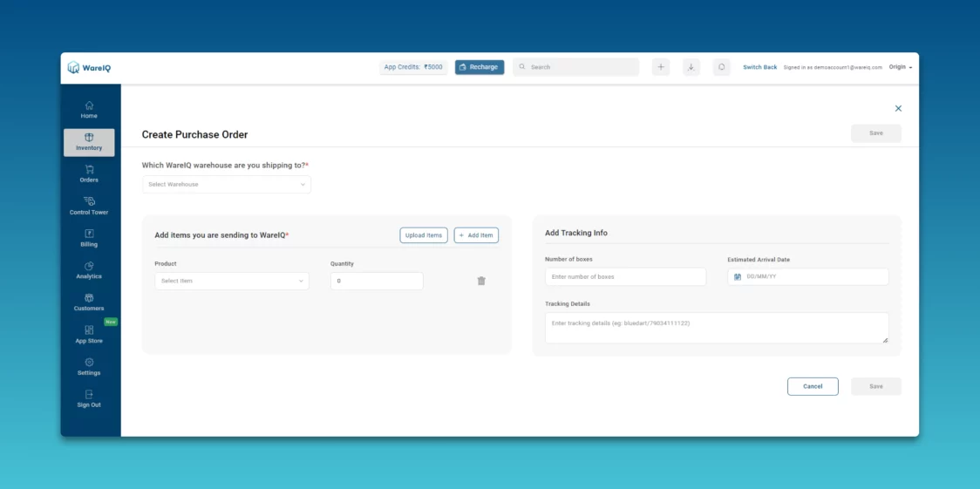
Task: Open the Inventory section in sidebar
Action: click(x=89, y=142)
